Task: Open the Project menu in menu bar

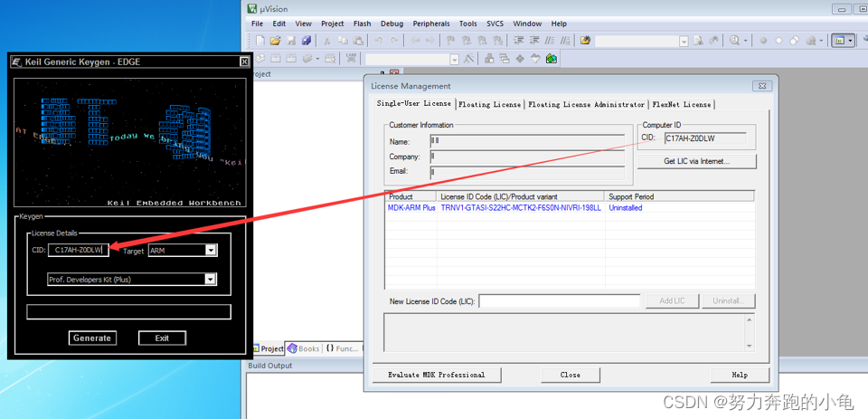Action: tap(332, 24)
